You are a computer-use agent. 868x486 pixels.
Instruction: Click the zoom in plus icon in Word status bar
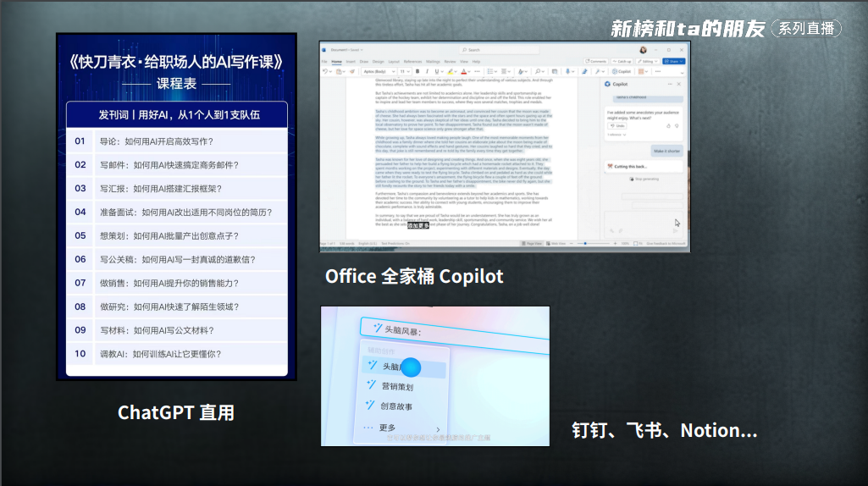pos(615,244)
